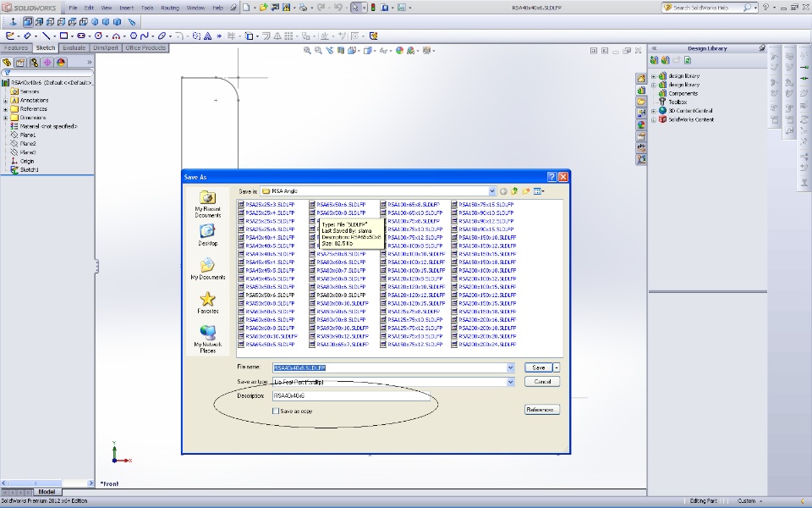Select the Arc sketch tool
Image resolution: width=812 pixels, height=508 pixels.
click(116, 36)
